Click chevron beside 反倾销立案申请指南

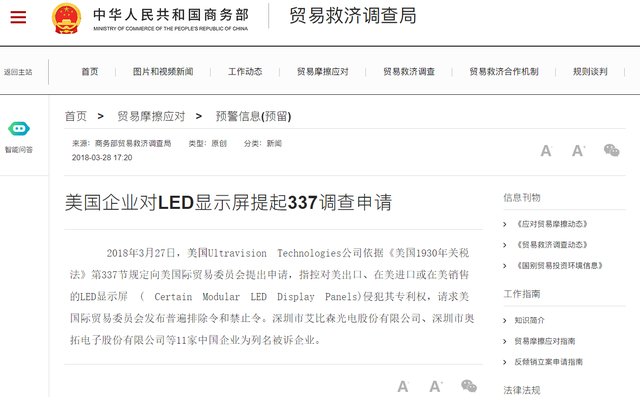coord(505,362)
